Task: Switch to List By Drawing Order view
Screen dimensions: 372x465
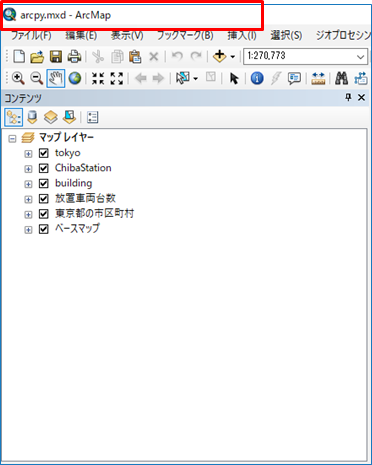Action: pos(14,117)
